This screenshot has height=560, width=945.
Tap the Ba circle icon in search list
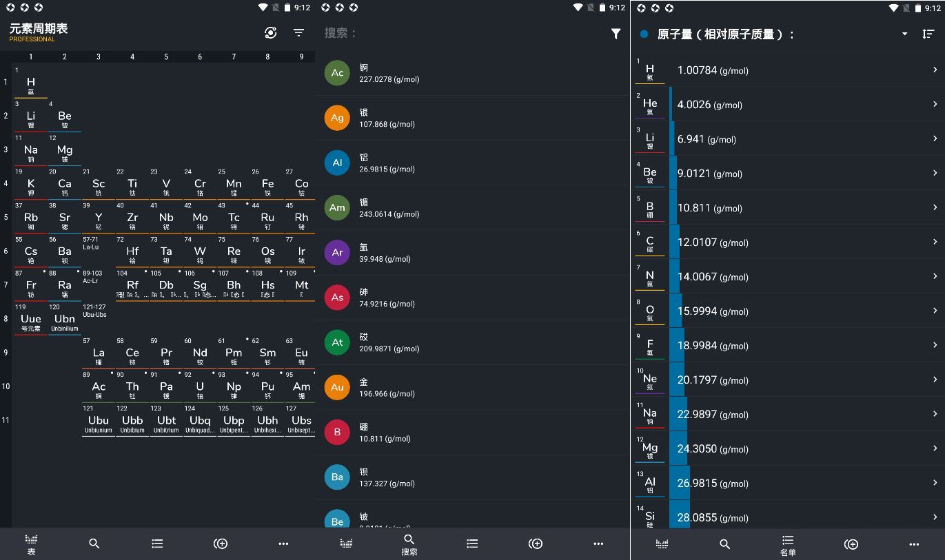(337, 477)
